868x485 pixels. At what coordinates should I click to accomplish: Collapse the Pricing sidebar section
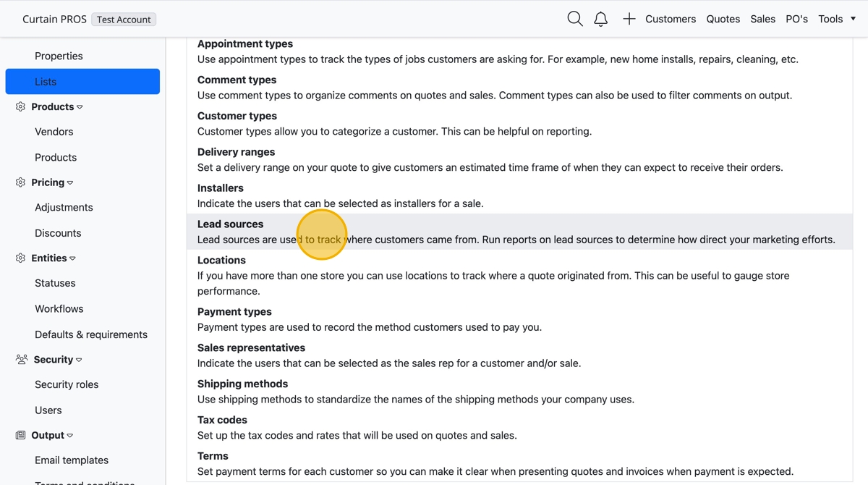coord(70,183)
